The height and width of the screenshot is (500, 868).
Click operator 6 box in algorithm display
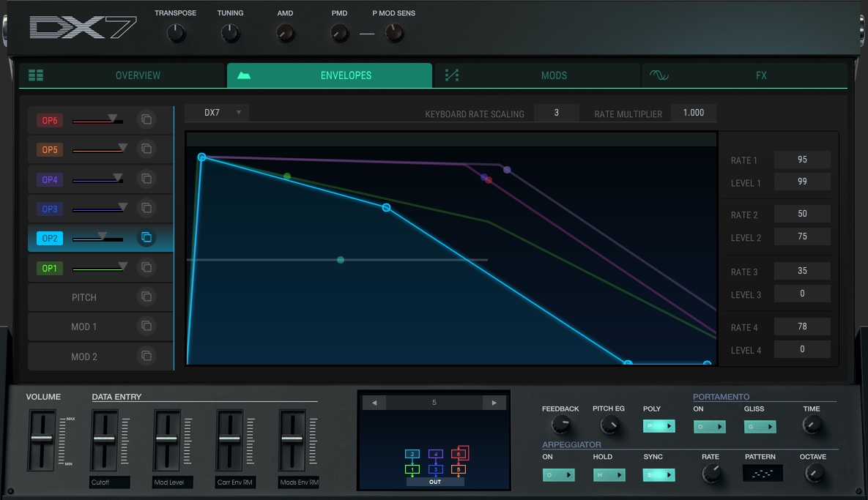coord(459,454)
